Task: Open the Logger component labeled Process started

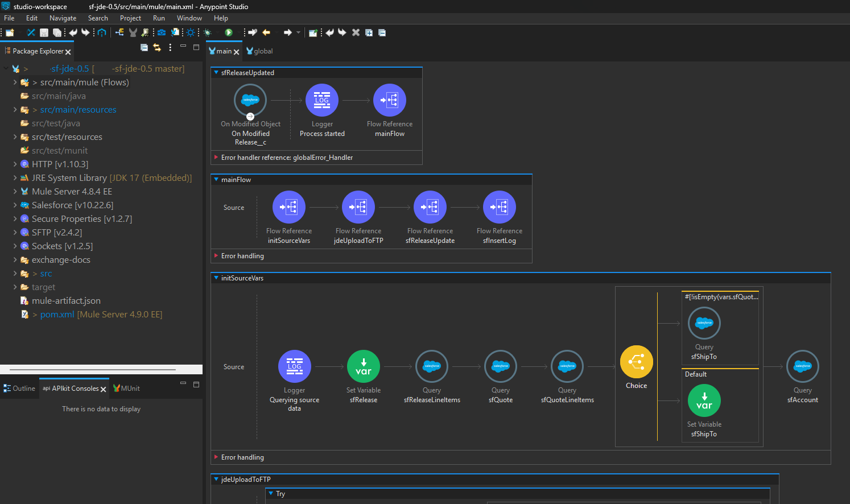Action: [x=322, y=100]
